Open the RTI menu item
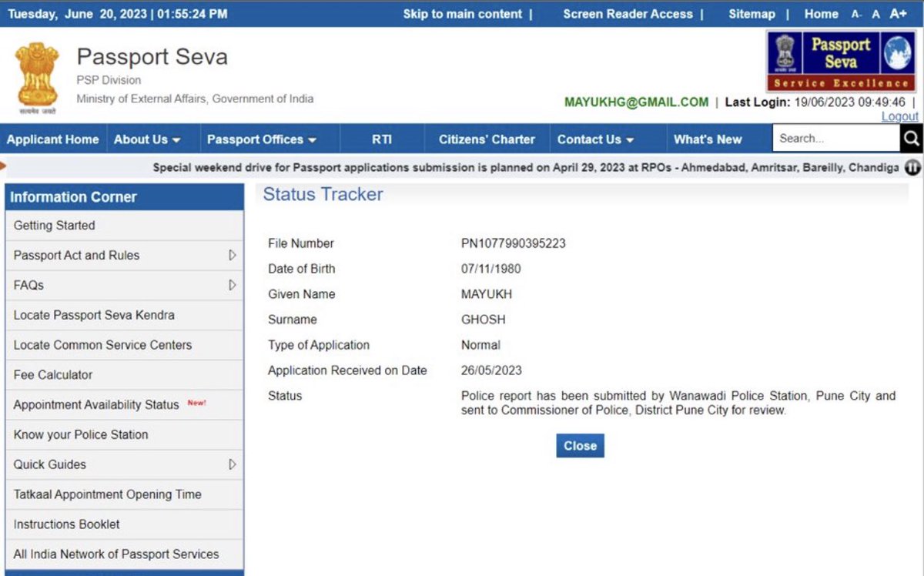The height and width of the screenshot is (576, 924). [x=382, y=139]
